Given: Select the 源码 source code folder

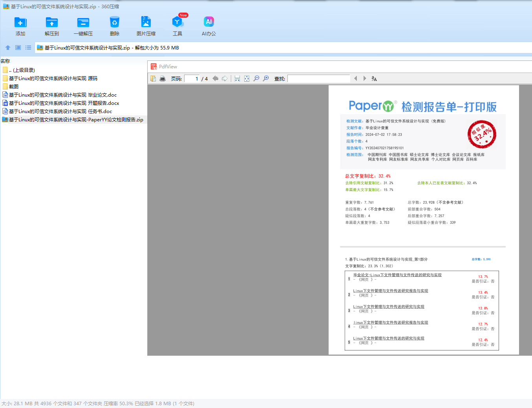Looking at the screenshot, I should click(50, 78).
